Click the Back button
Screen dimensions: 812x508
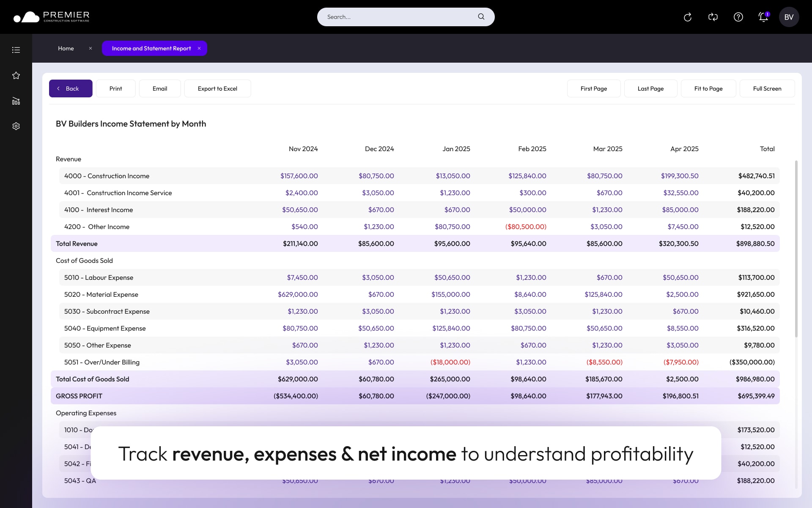point(70,88)
